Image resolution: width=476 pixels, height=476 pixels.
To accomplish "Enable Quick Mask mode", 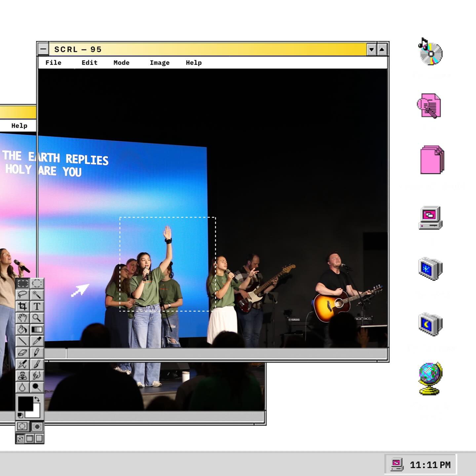I will point(37,426).
